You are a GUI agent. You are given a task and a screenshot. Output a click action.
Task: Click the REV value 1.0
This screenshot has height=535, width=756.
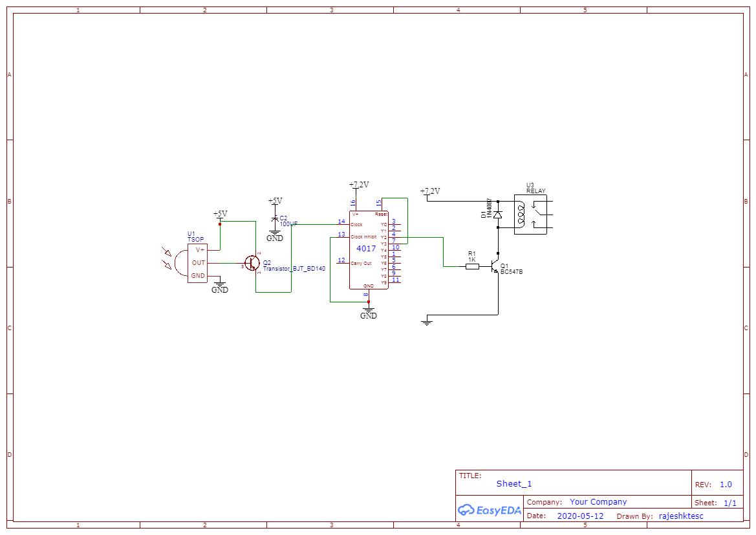click(726, 485)
